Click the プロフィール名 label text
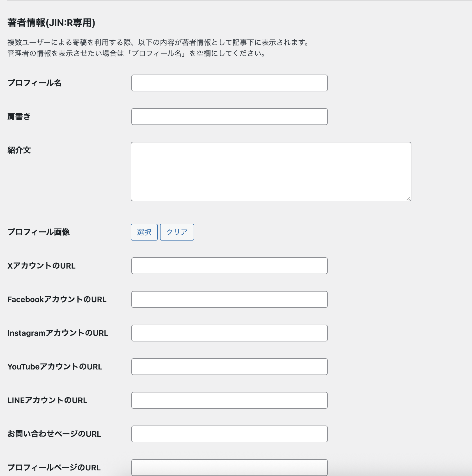The height and width of the screenshot is (476, 472). coord(35,83)
